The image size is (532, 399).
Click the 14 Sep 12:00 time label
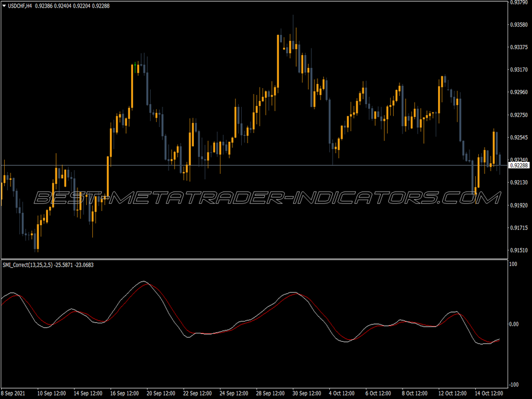[88, 393]
